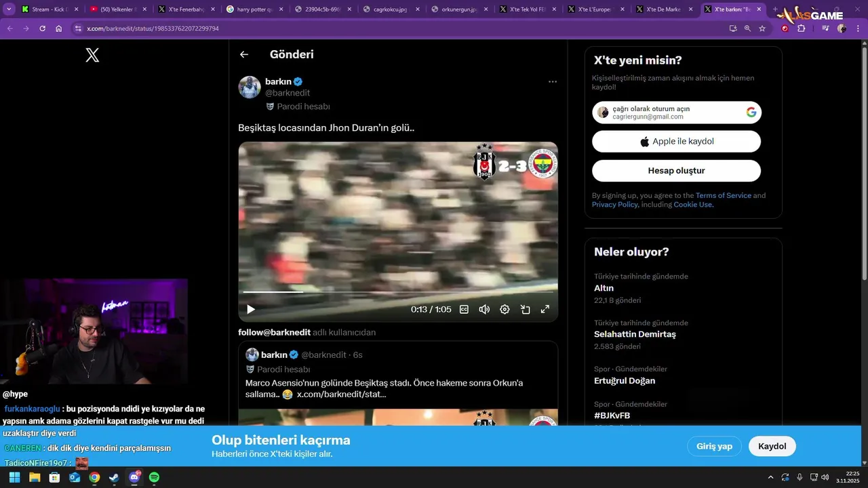The height and width of the screenshot is (488, 868).
Task: Switch to the orkunergun.jpg tab
Action: [460, 9]
